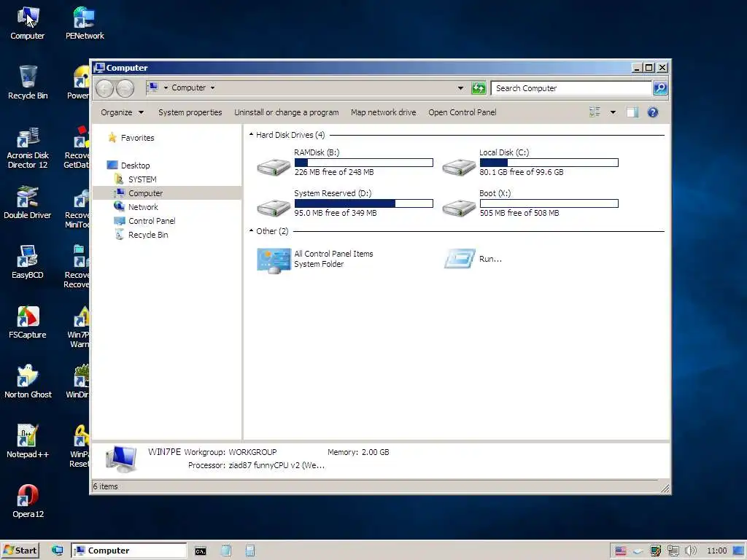
Task: Click the Back navigation arrow
Action: pyautogui.click(x=104, y=88)
